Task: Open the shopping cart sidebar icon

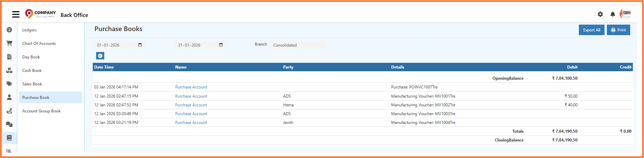Action: [9, 43]
